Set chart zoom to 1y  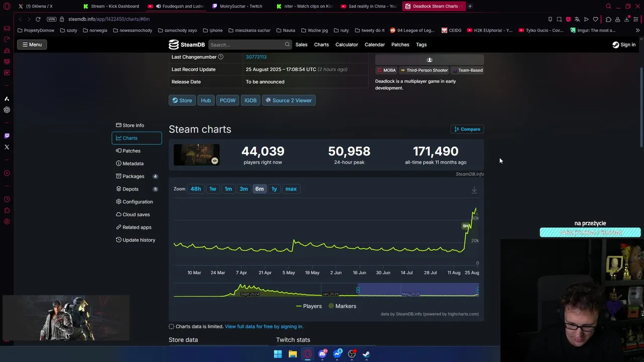coord(274,189)
